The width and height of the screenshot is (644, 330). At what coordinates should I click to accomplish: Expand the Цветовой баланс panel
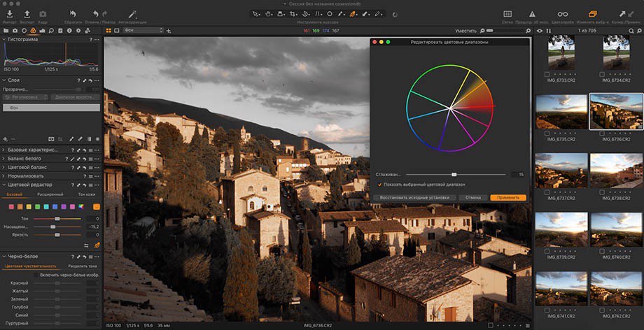click(4, 168)
